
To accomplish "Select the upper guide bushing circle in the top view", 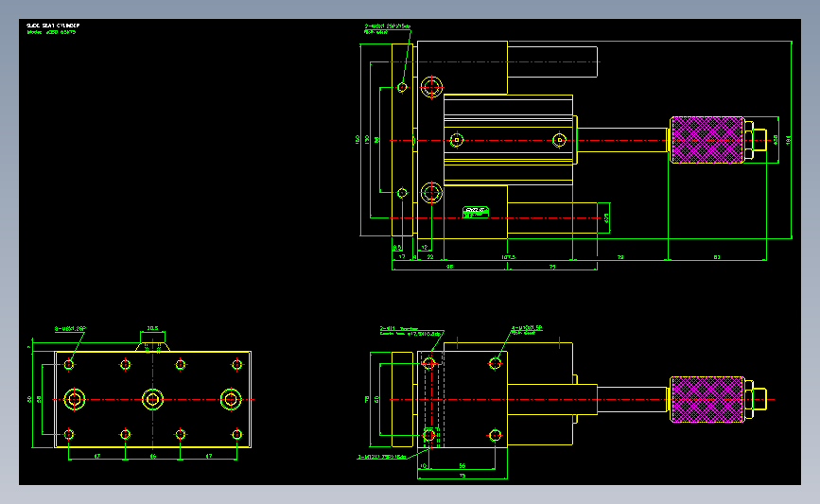I will click(x=431, y=87).
